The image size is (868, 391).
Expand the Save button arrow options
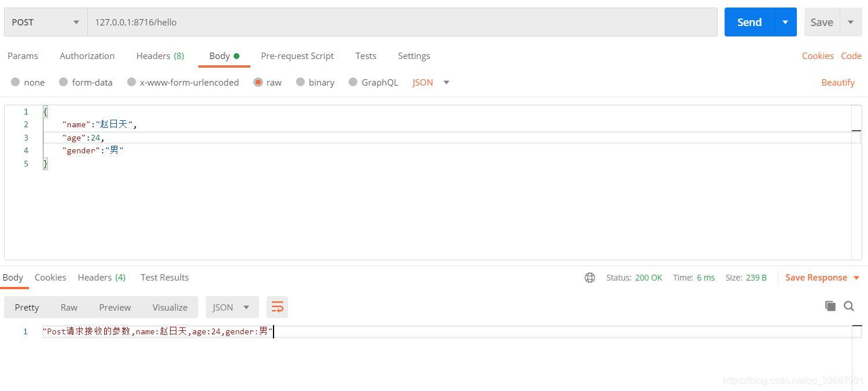(x=850, y=22)
